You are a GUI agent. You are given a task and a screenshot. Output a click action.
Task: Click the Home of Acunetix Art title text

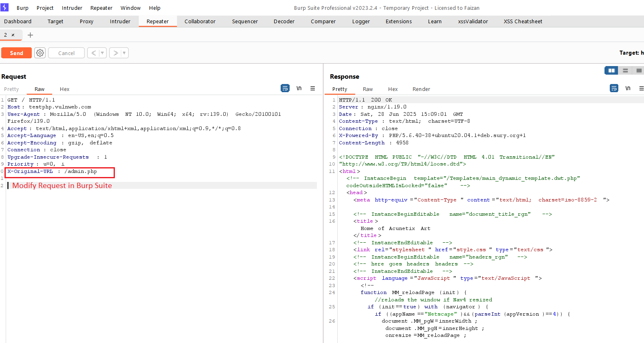coord(395,228)
